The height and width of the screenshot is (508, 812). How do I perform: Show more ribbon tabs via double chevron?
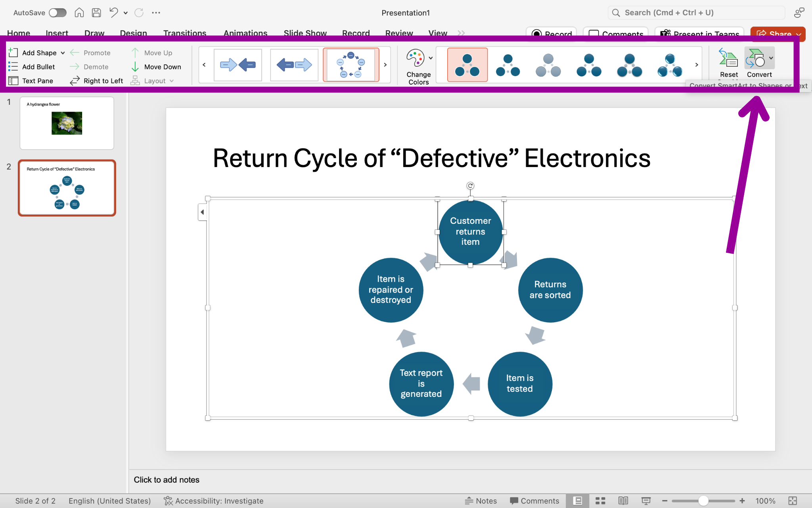click(461, 33)
